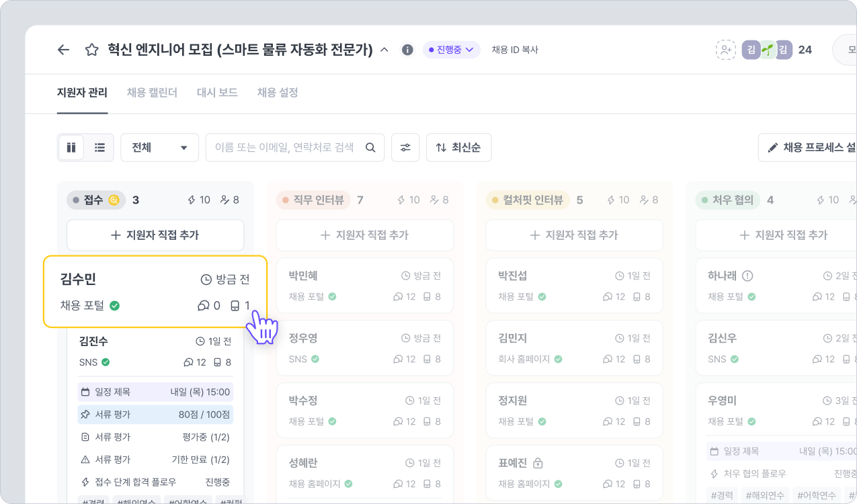This screenshot has width=857, height=504.
Task: Click the 최신순 sort button
Action: [458, 147]
